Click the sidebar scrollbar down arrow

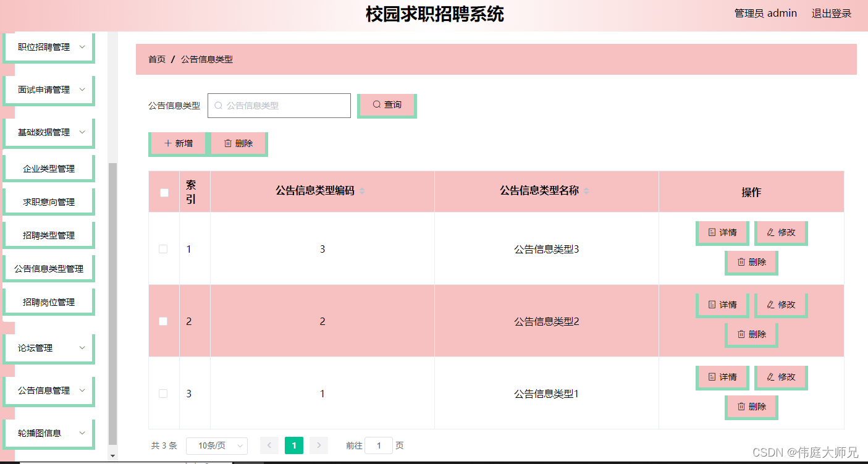click(112, 456)
